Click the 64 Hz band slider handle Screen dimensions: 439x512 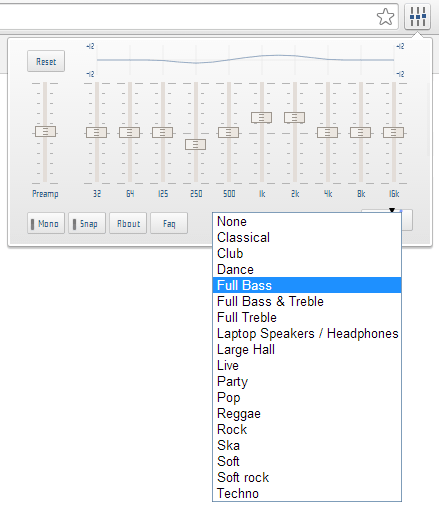coord(130,132)
